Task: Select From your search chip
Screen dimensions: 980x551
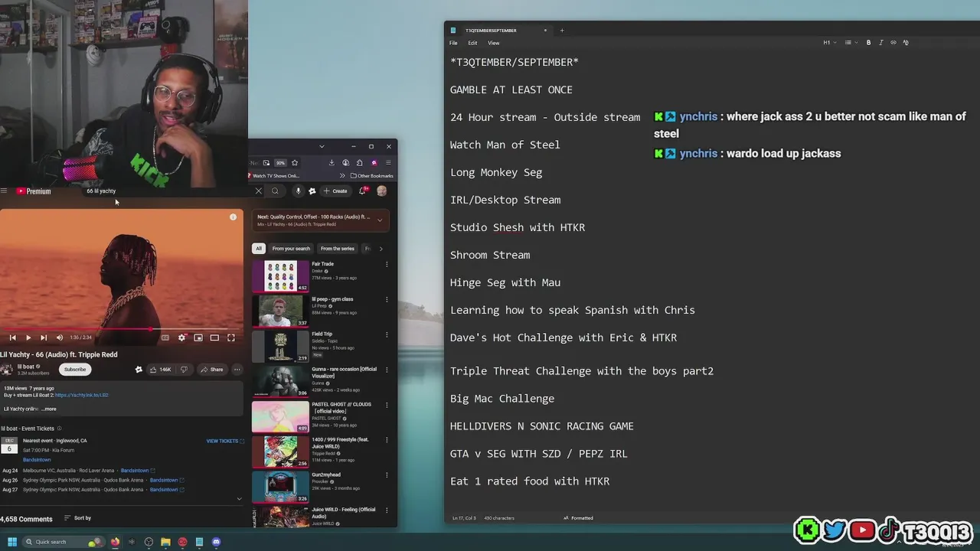Action: [x=291, y=249]
